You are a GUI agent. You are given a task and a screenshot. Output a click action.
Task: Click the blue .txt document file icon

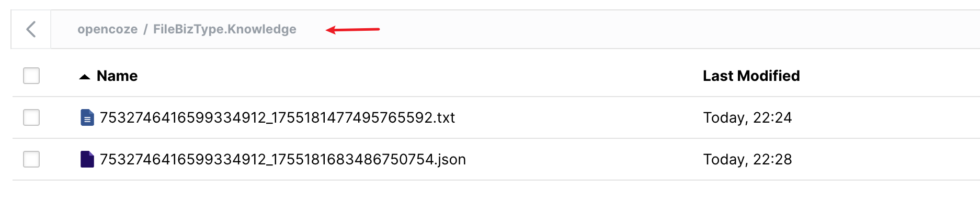pyautogui.click(x=87, y=117)
